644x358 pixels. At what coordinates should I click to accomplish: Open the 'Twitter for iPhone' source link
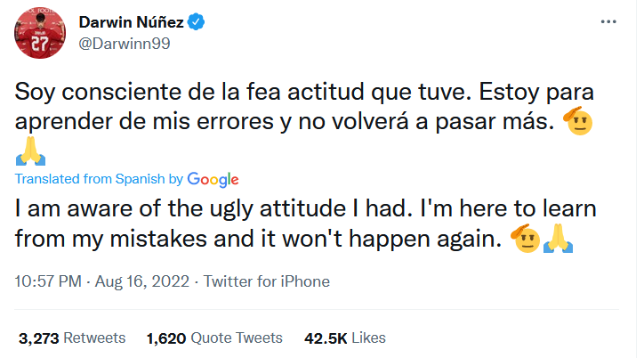pyautogui.click(x=267, y=281)
